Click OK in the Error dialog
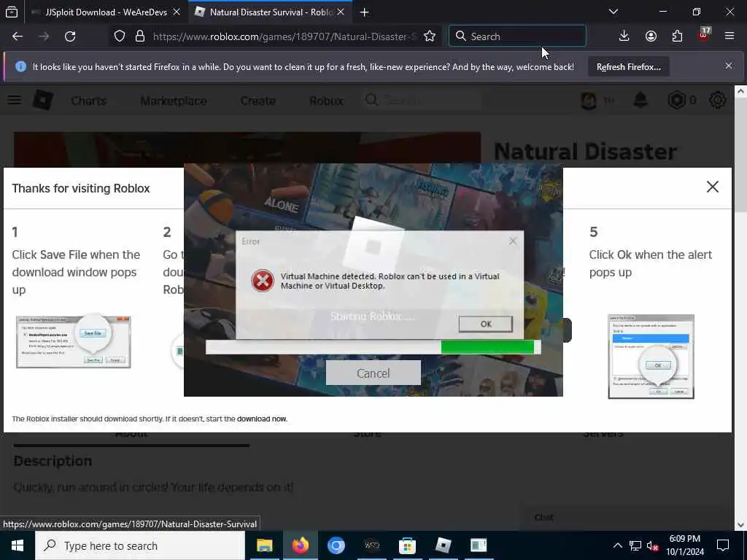Viewport: 747px width, 560px height. (x=485, y=324)
